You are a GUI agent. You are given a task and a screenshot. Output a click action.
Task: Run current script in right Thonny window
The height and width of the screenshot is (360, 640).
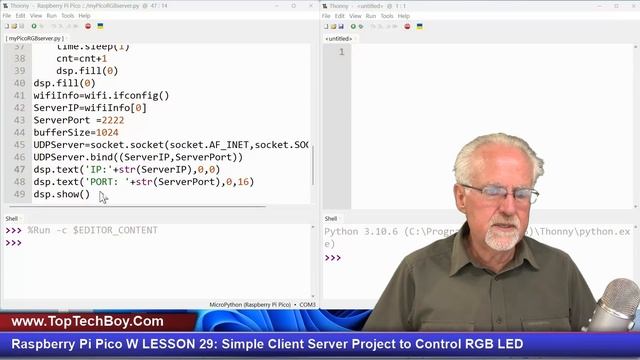353,27
